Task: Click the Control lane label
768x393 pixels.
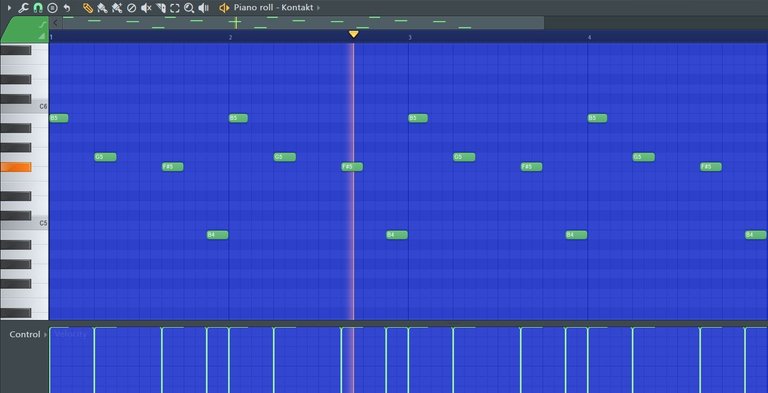Action: coord(25,335)
